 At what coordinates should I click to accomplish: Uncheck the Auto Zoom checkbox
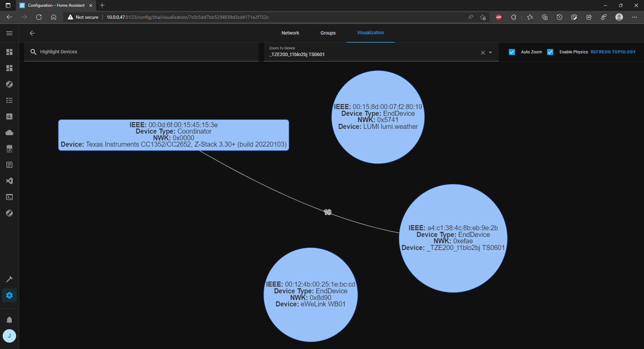click(512, 52)
